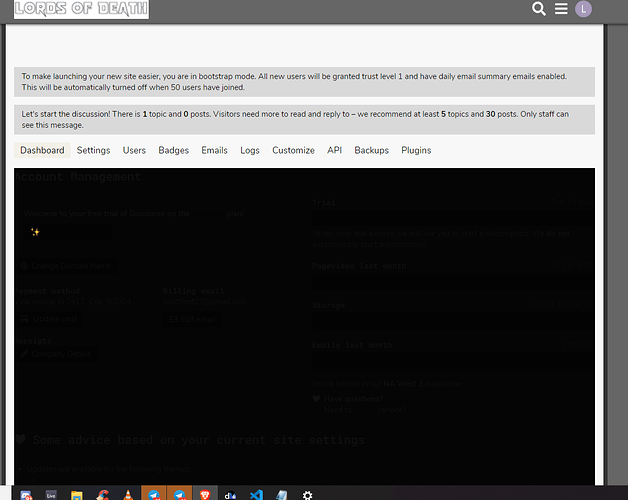This screenshot has height=500, width=628.
Task: Open the hamburger menu in the header
Action: [561, 8]
